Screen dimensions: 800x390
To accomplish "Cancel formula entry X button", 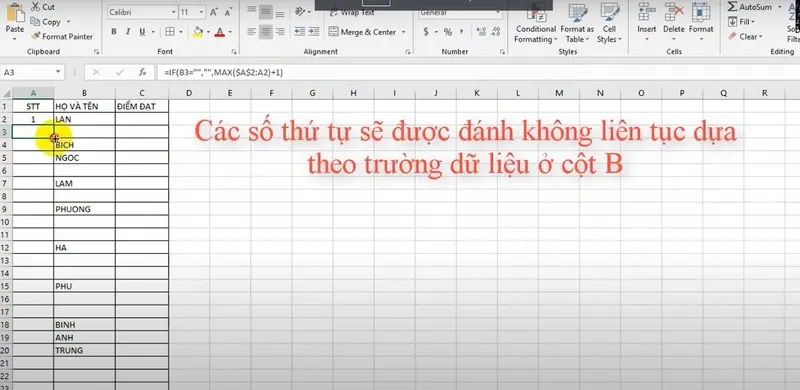I will pyautogui.click(x=96, y=72).
